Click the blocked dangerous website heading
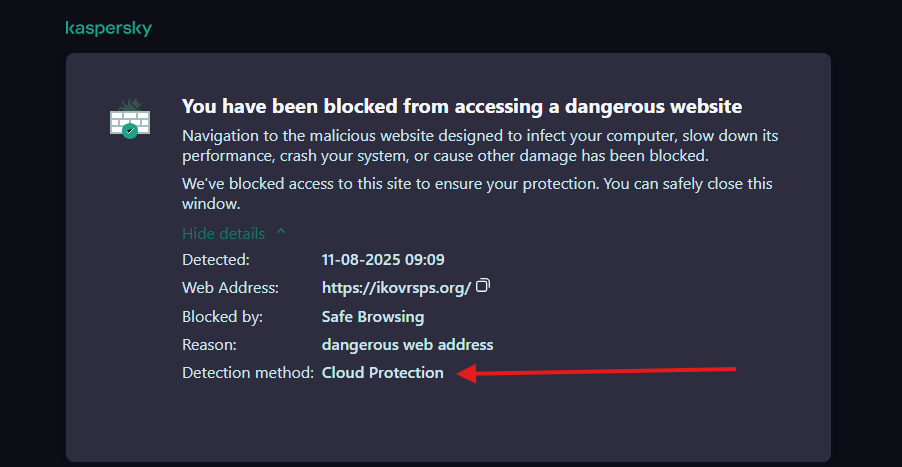902x467 pixels. tap(462, 106)
